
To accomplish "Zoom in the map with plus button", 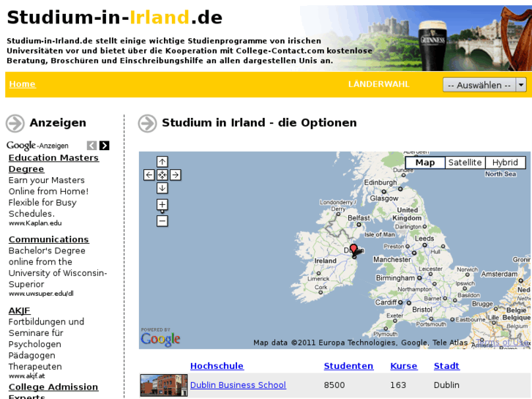I will pos(162,204).
